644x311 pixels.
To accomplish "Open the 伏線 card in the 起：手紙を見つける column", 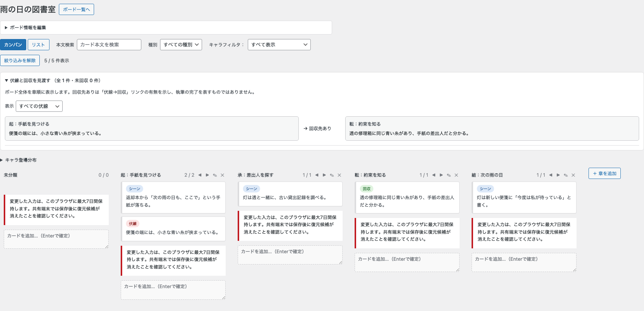I will click(x=173, y=229).
